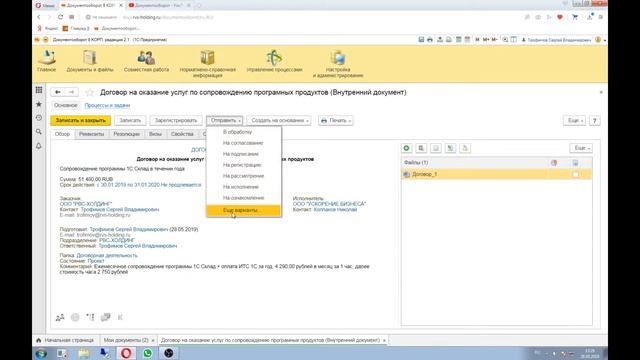Choose На подписание menu item
Viewport: 640px width, 360px height.
(x=244, y=154)
